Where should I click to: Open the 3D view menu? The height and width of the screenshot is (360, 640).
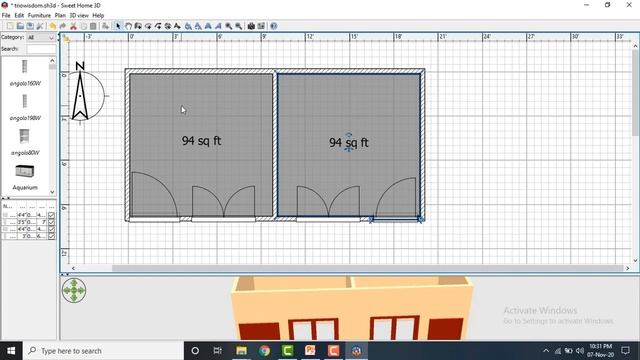point(79,16)
